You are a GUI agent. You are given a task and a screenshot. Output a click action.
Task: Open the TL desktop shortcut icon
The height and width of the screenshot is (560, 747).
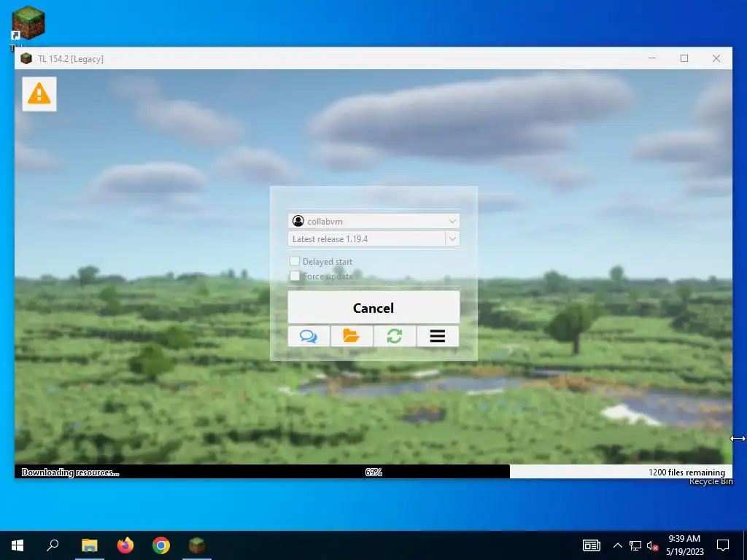click(x=28, y=23)
